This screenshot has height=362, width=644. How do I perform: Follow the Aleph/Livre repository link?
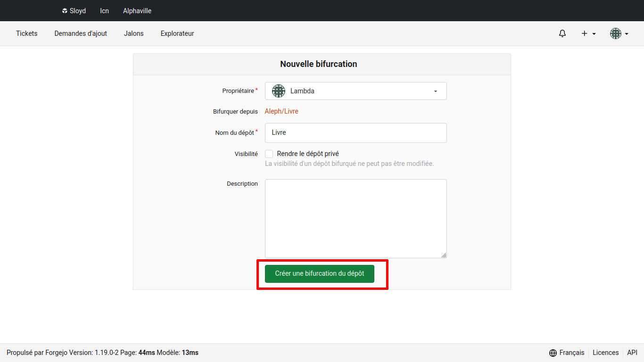coord(281,111)
